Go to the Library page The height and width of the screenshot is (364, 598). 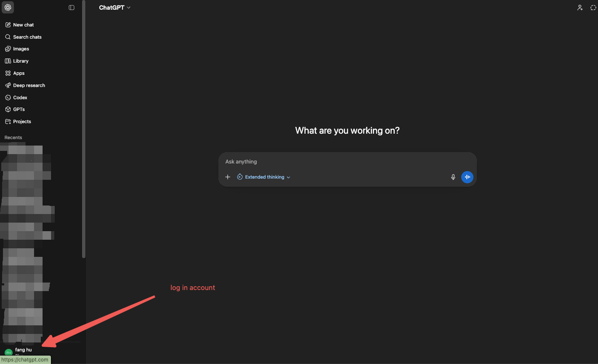click(x=21, y=61)
